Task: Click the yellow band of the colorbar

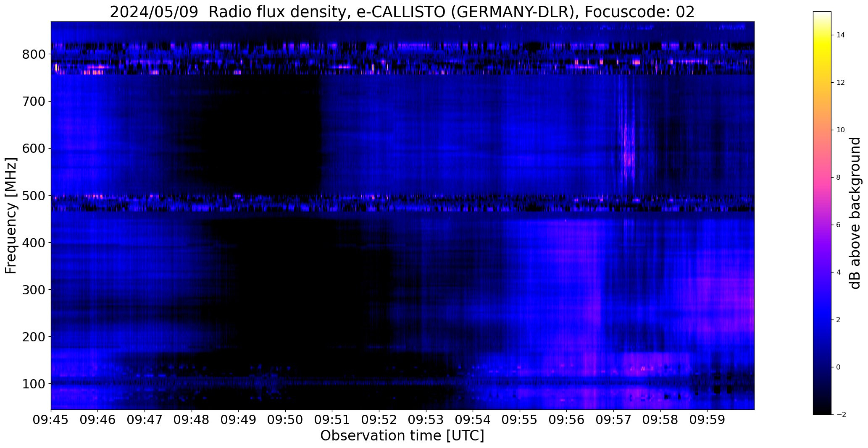Action: click(x=822, y=44)
